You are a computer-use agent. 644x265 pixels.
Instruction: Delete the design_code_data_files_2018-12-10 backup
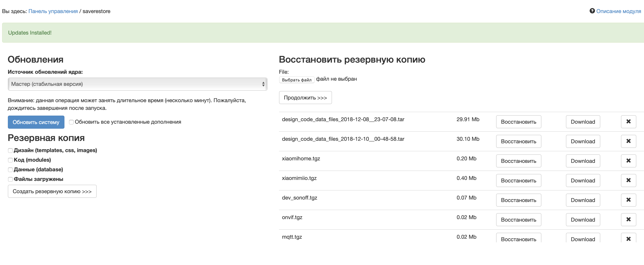tap(628, 141)
